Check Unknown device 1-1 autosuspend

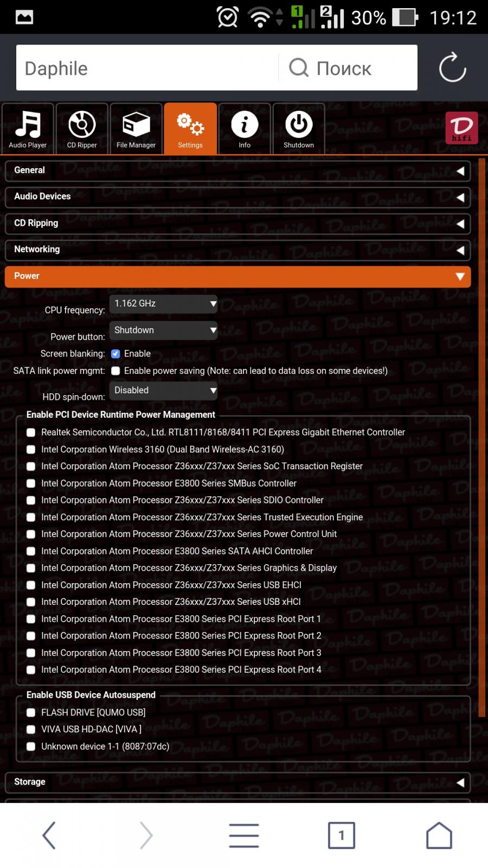tap(31, 746)
